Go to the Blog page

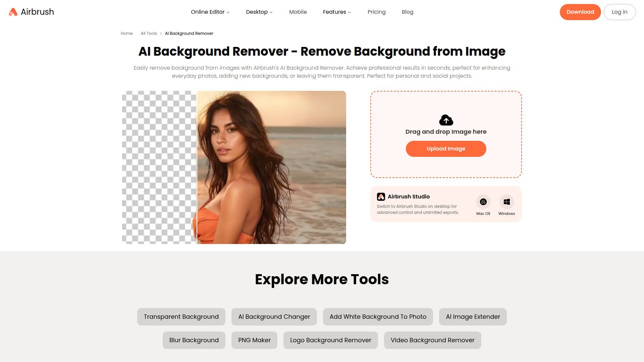(407, 12)
